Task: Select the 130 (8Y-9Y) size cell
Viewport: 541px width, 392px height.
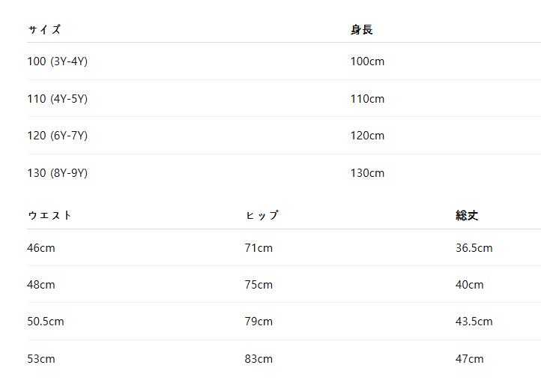Action: 57,173
